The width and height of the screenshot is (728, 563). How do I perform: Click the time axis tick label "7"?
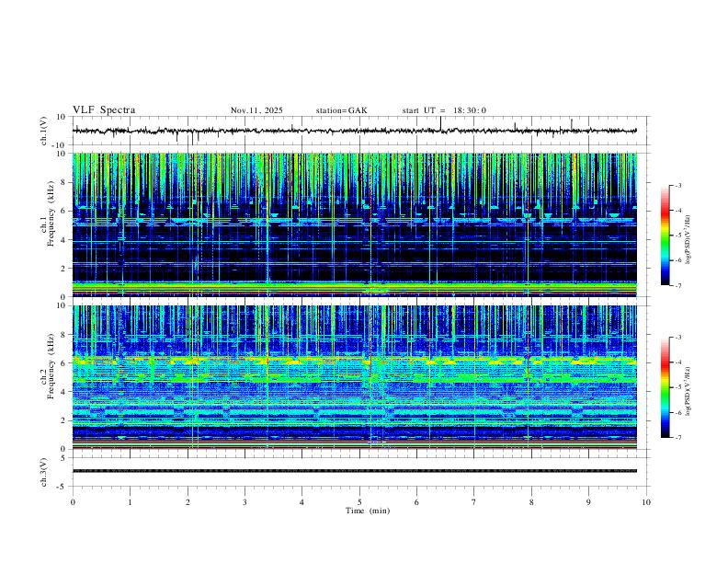(474, 502)
